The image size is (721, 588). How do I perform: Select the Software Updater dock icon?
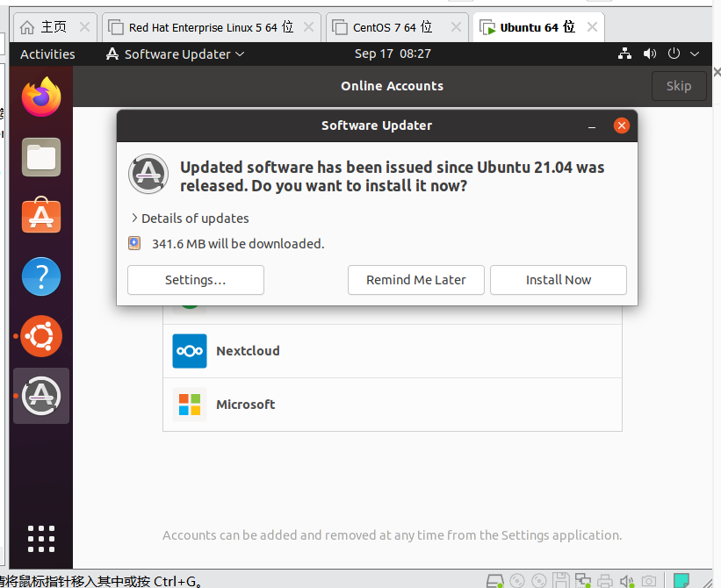point(41,396)
